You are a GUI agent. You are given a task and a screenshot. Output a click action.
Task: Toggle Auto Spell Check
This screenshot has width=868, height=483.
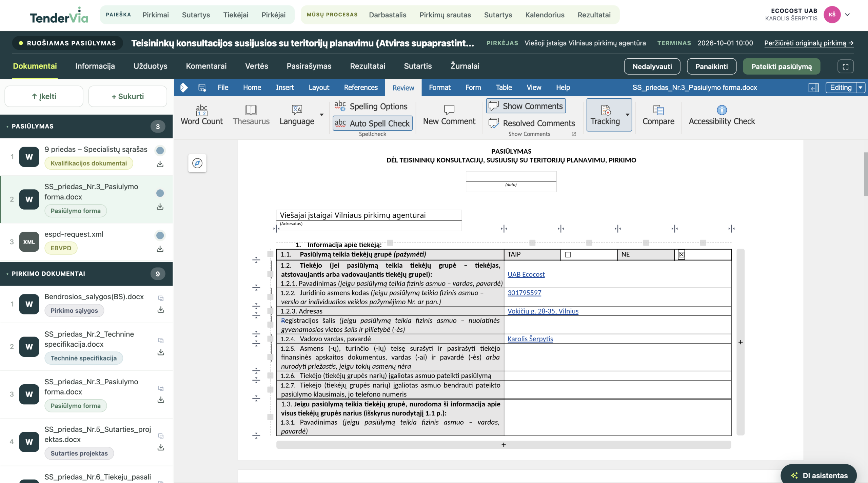pyautogui.click(x=372, y=123)
